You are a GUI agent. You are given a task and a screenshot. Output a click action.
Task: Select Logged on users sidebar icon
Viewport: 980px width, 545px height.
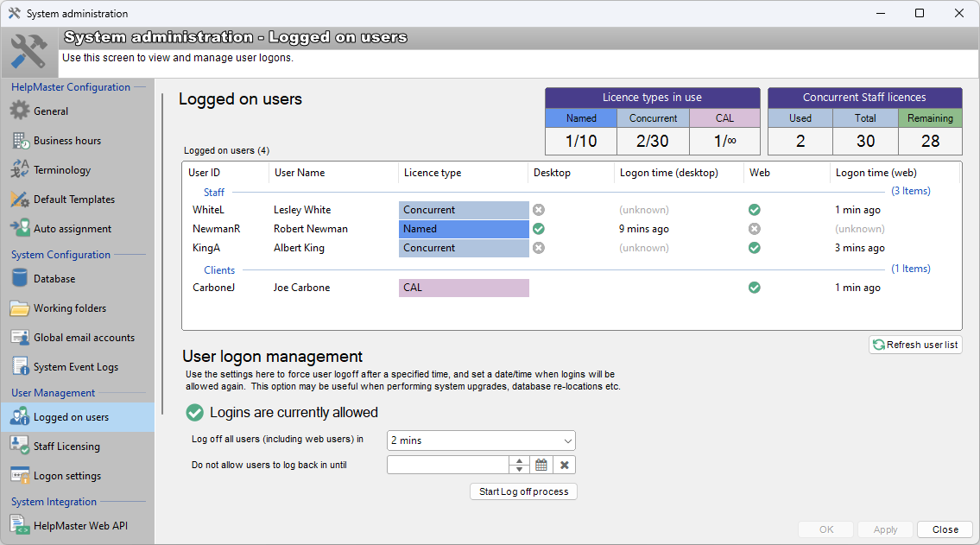[19, 416]
